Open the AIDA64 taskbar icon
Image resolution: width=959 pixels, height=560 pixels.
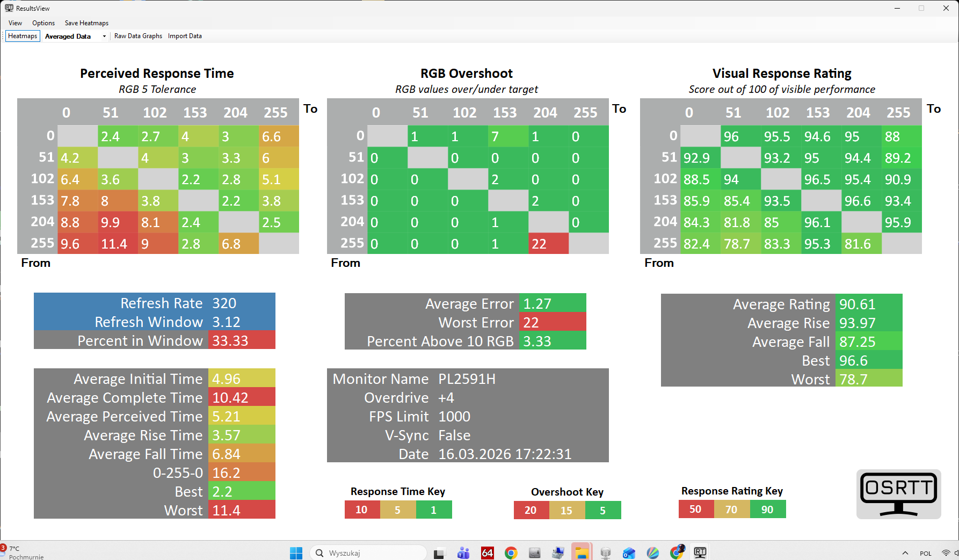click(487, 552)
